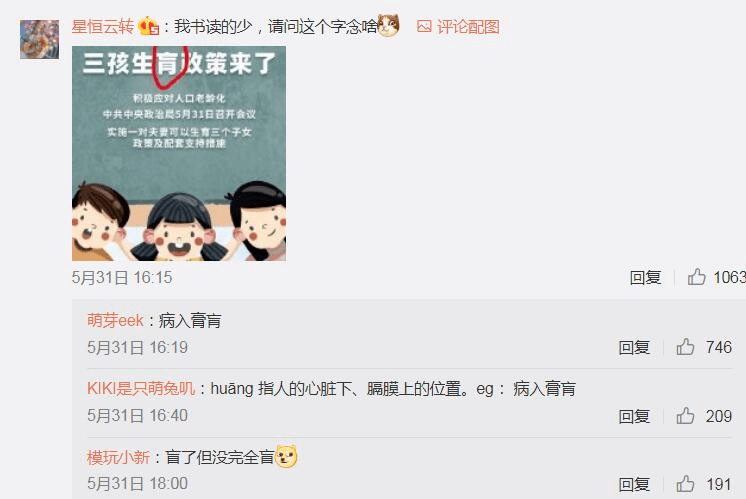Image resolution: width=746 pixels, height=499 pixels.
Task: Like the comment with 1063 likes
Action: click(x=697, y=277)
